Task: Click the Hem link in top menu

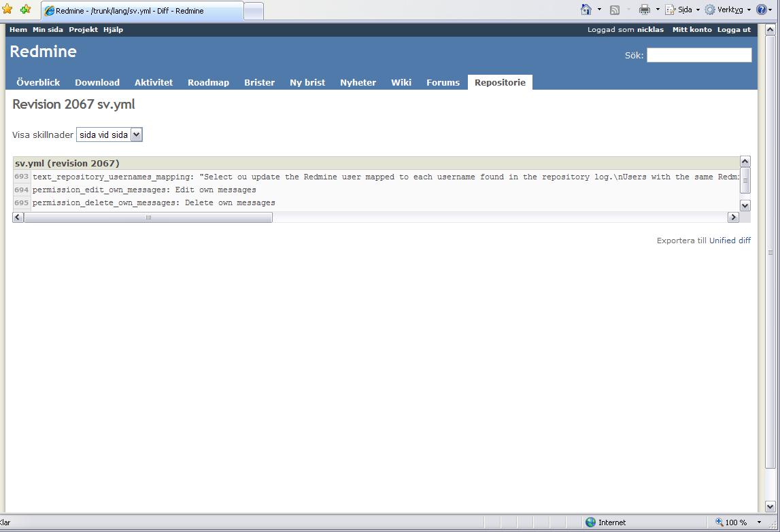Action: [18, 30]
